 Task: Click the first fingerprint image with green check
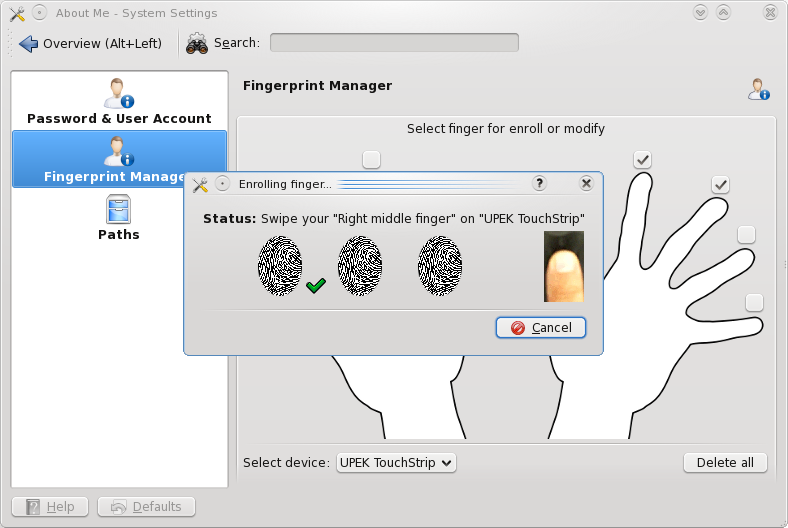[280, 266]
